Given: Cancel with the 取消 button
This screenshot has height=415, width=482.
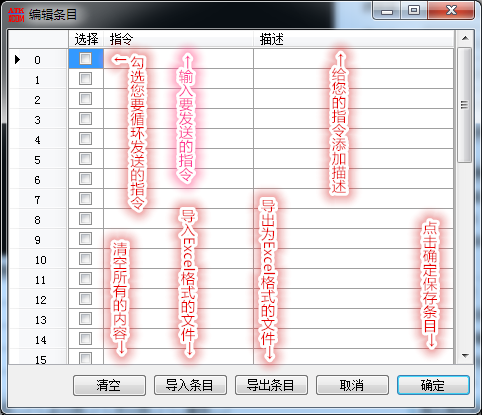Looking at the screenshot, I should coord(352,385).
